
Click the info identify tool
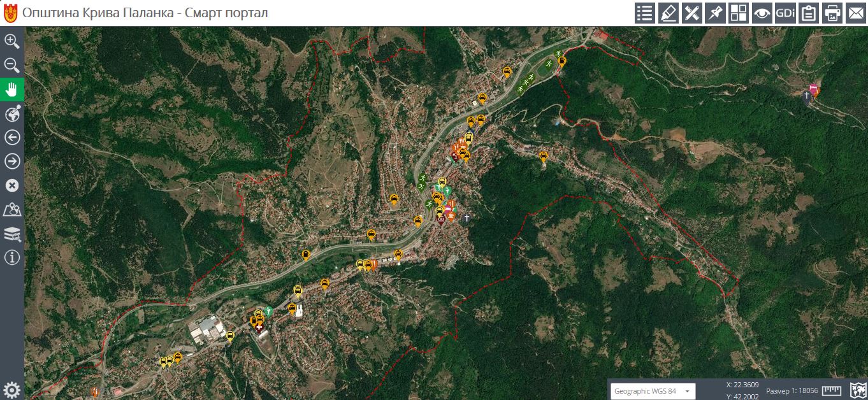tap(12, 257)
